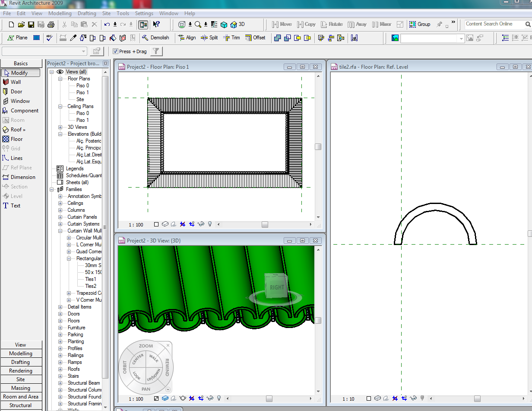Open the Modelling menu
The width and height of the screenshot is (532, 411).
pyautogui.click(x=60, y=13)
